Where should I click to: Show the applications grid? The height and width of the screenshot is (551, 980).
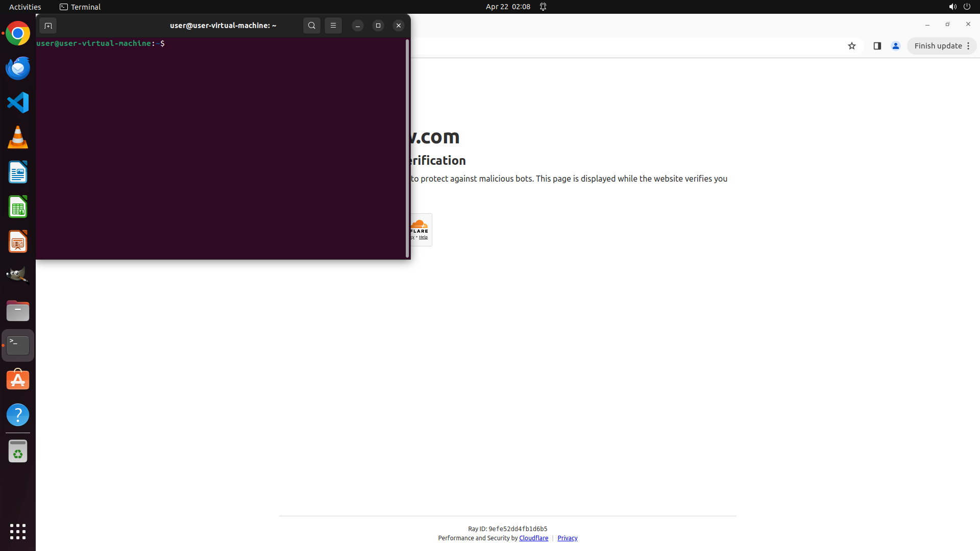(x=18, y=531)
